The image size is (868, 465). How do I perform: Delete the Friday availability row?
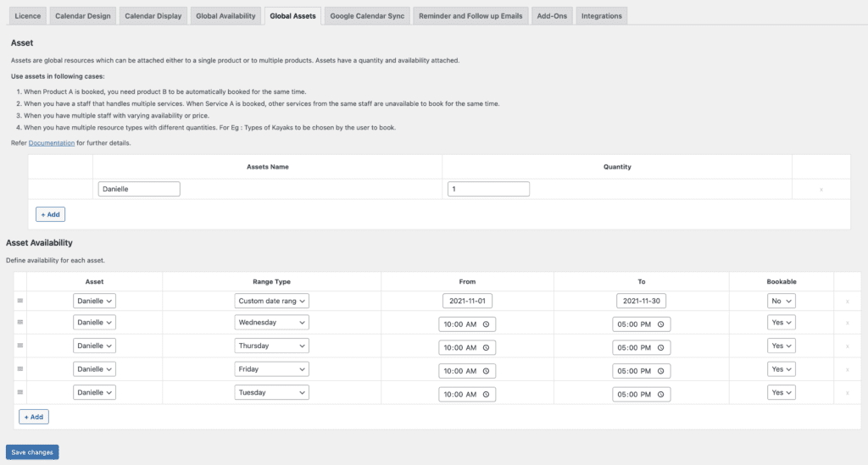pyautogui.click(x=847, y=370)
